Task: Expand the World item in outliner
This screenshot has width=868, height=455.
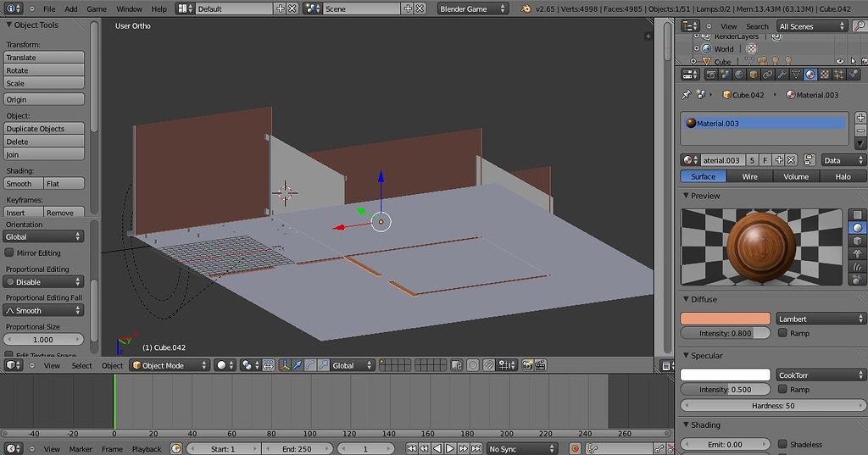Action: click(697, 48)
